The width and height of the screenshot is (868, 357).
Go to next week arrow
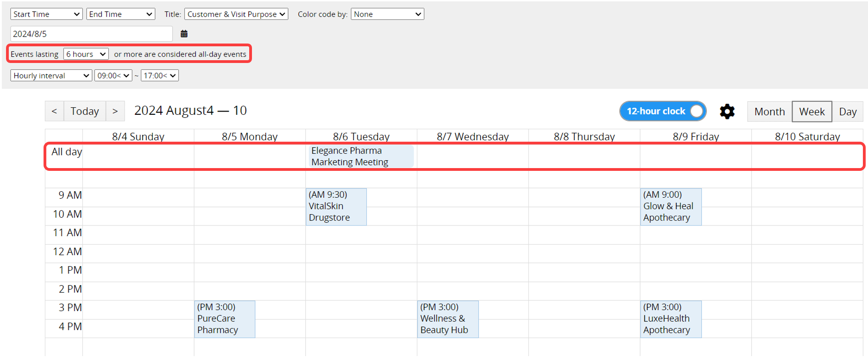pos(115,111)
